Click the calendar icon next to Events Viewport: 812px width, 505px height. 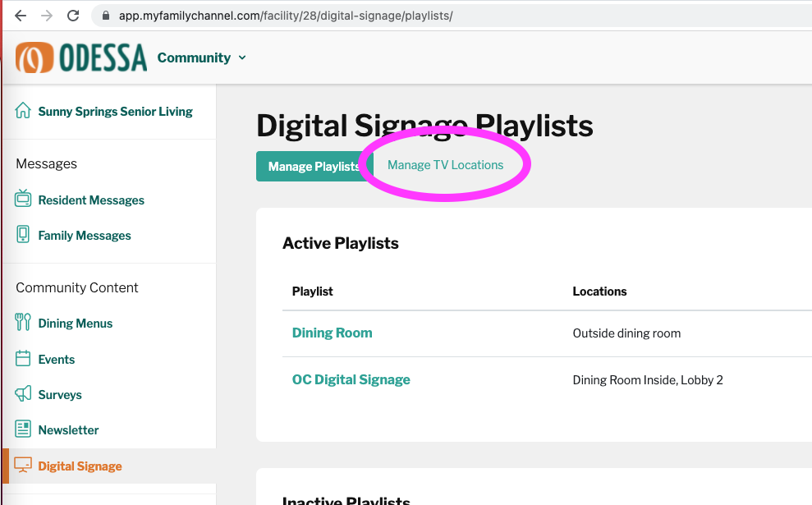coord(23,358)
